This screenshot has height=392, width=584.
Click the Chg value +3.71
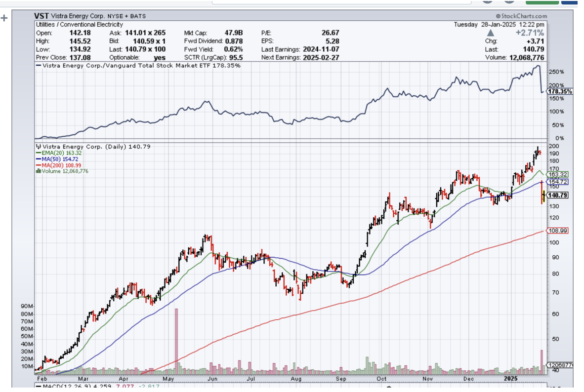pos(535,41)
